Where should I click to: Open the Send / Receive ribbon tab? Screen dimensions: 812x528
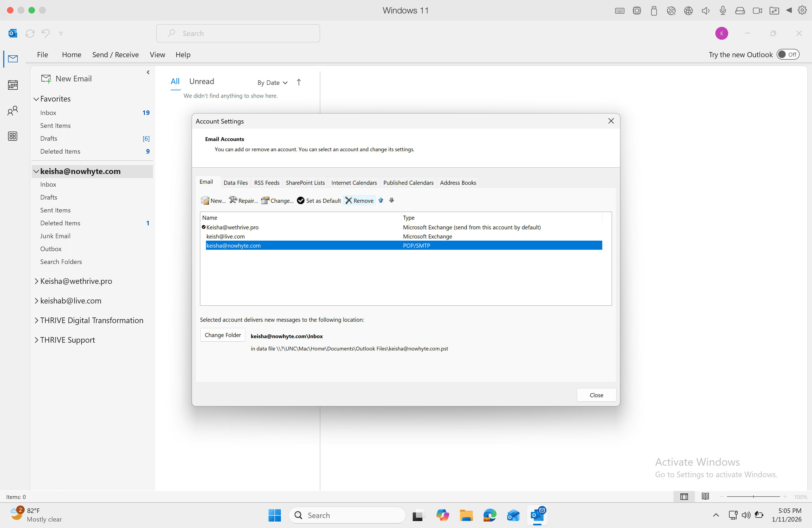pyautogui.click(x=115, y=55)
